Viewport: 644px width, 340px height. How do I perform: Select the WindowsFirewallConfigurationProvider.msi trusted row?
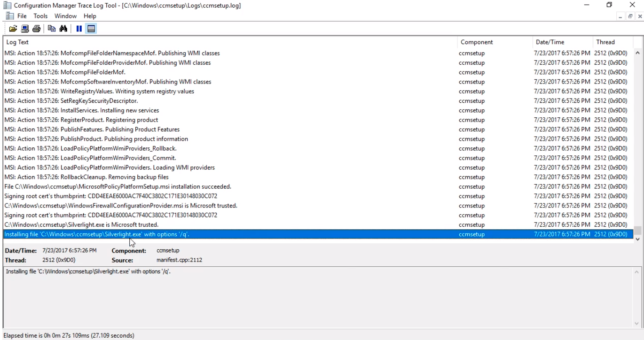tap(318, 206)
